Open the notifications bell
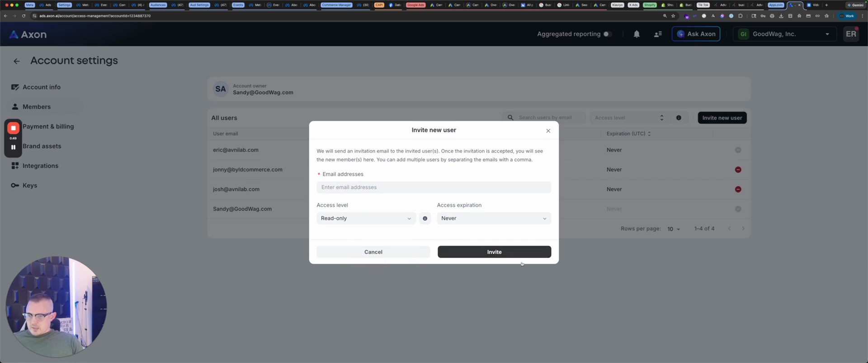The width and height of the screenshot is (868, 363). coord(637,34)
